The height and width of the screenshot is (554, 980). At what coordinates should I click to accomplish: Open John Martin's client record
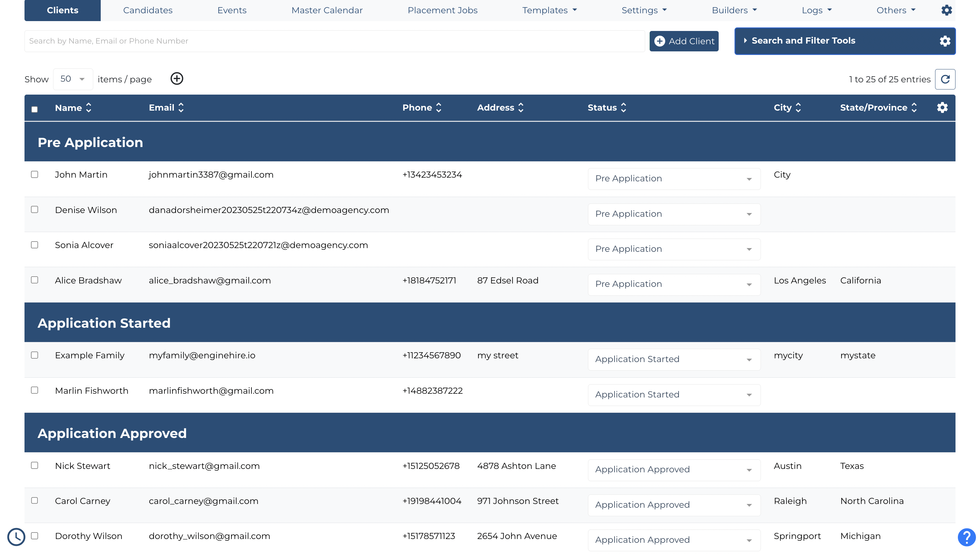point(81,175)
